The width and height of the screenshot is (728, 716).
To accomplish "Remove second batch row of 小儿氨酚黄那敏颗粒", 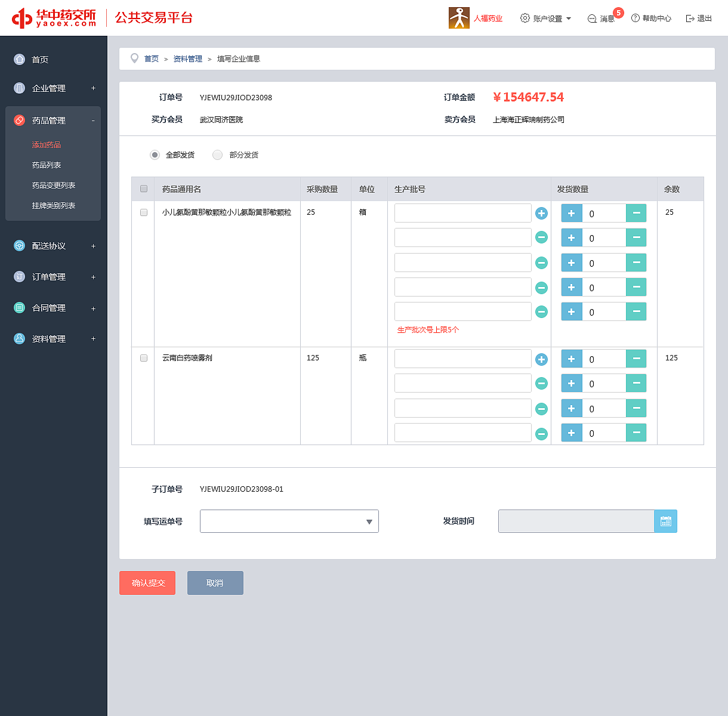I will (541, 237).
